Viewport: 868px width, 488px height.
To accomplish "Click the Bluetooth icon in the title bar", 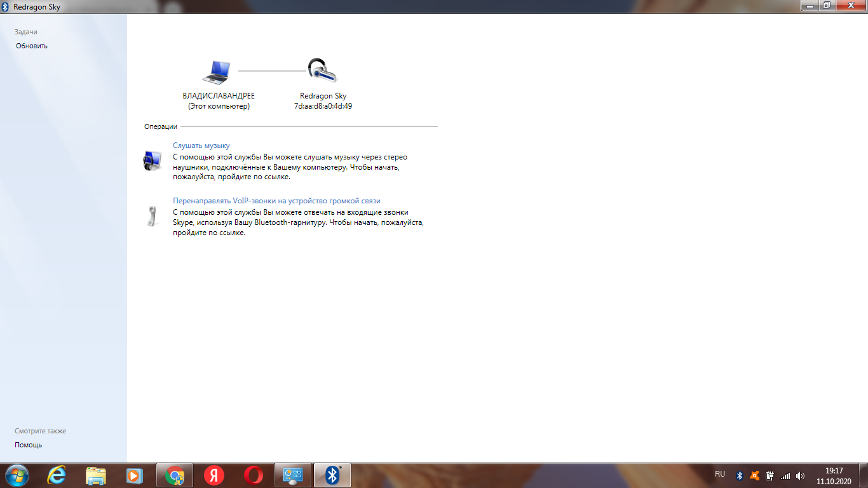I will coord(6,6).
